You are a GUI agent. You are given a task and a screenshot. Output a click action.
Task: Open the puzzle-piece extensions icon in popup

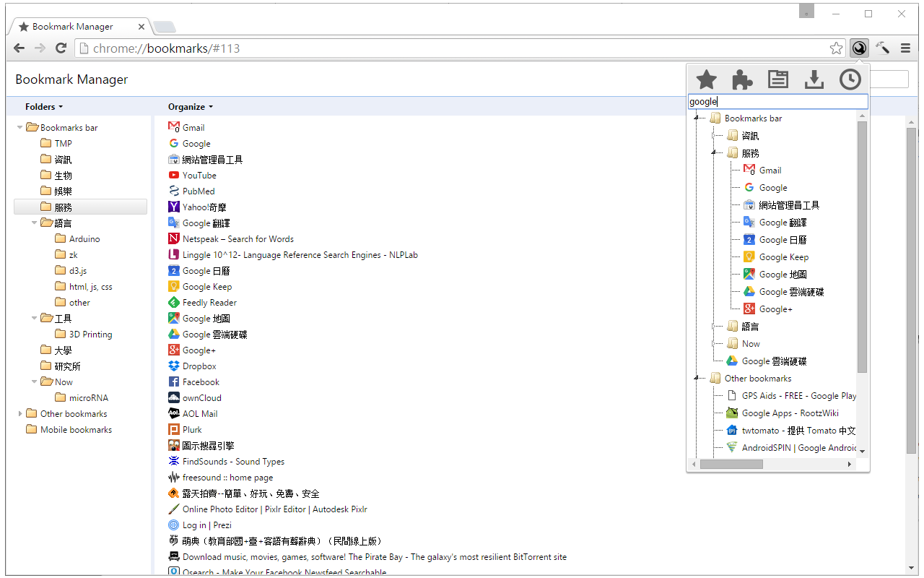pyautogui.click(x=742, y=79)
